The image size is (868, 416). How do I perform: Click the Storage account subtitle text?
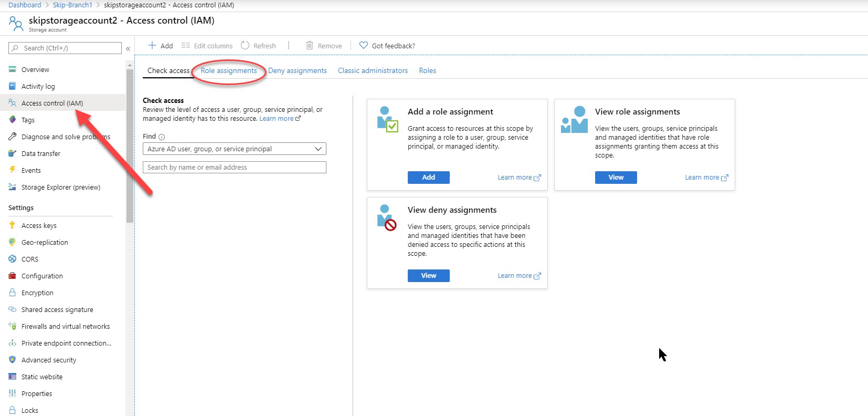tap(48, 30)
